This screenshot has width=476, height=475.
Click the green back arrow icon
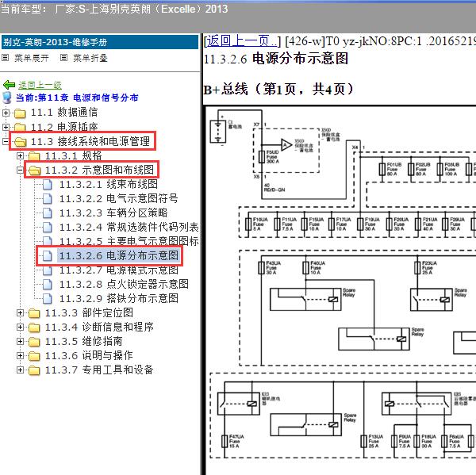point(9,85)
